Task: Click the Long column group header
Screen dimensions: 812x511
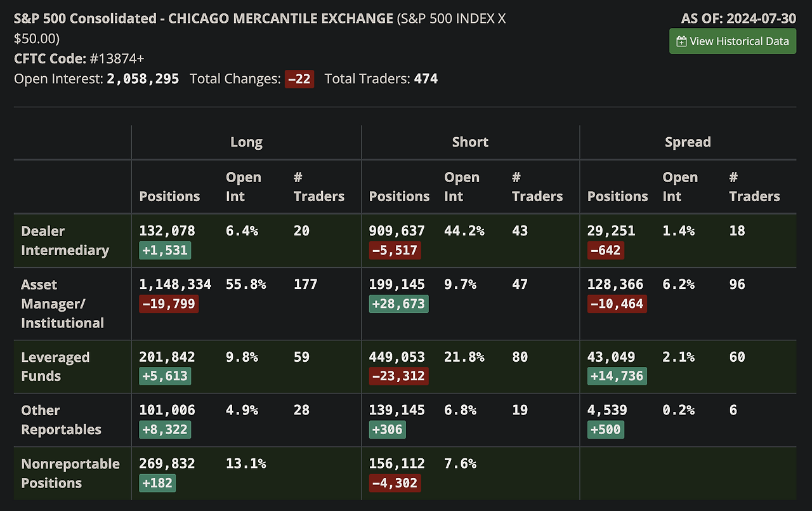Action: pos(246,142)
